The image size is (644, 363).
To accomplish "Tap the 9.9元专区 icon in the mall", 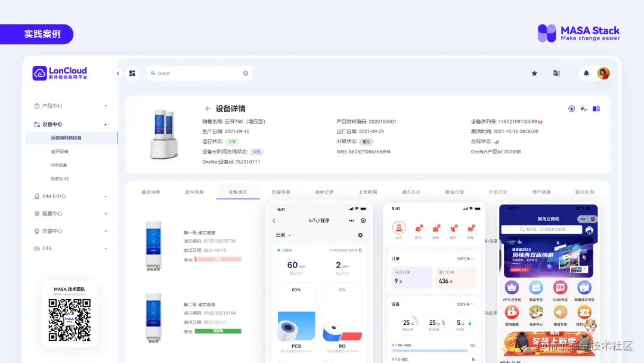I will 560,288.
